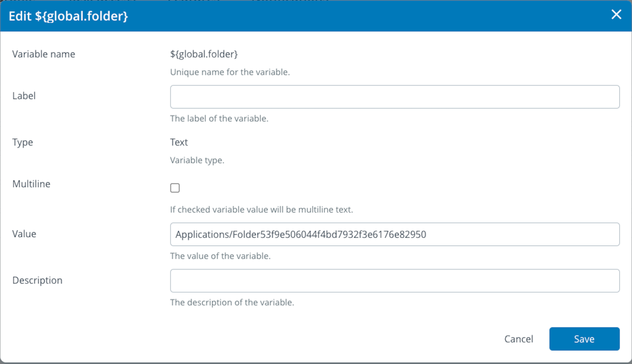
Task: Click the 'Value' field label
Action: click(x=24, y=234)
